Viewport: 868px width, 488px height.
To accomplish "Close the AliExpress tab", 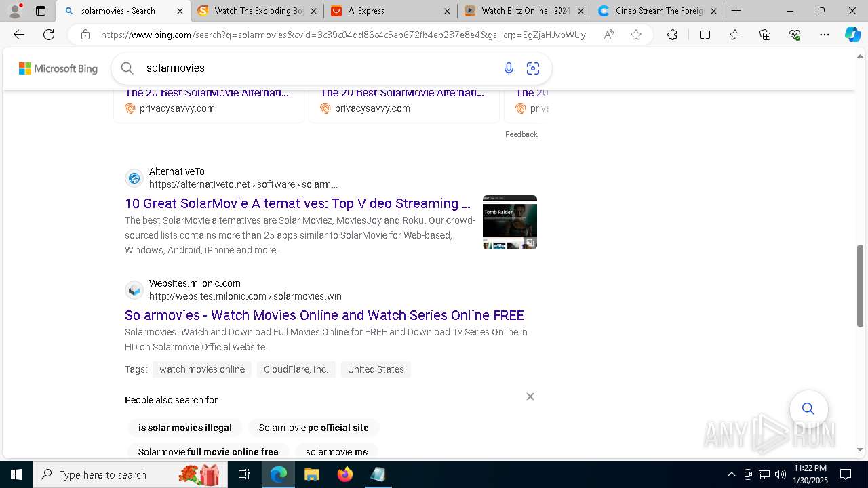I will click(447, 11).
